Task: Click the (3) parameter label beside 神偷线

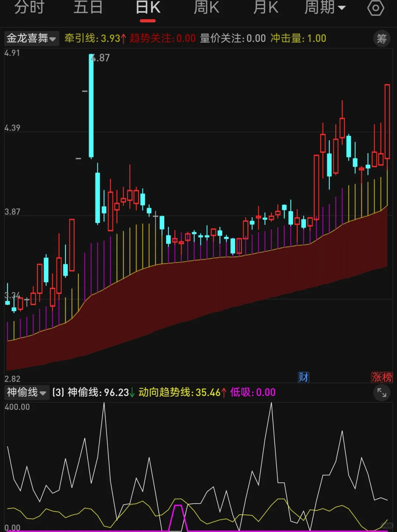Action: (58, 392)
